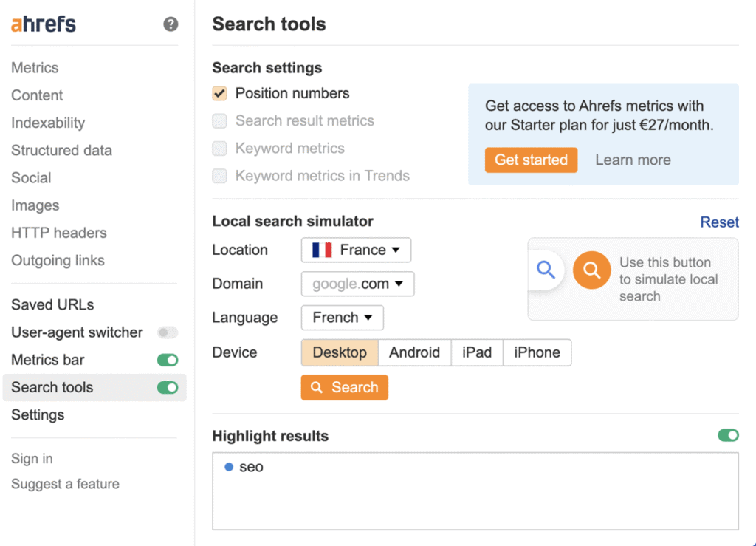
Task: Click the Ahrefs logo
Action: (x=44, y=24)
